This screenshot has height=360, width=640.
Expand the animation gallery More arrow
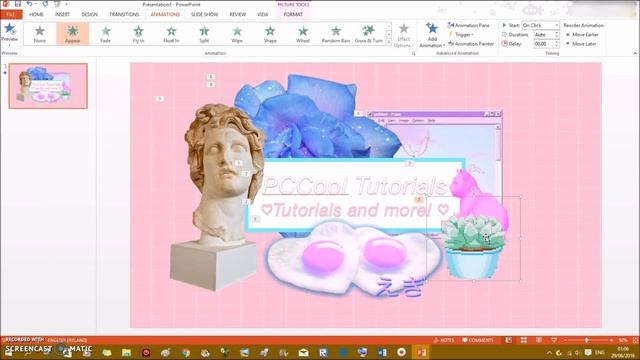389,42
